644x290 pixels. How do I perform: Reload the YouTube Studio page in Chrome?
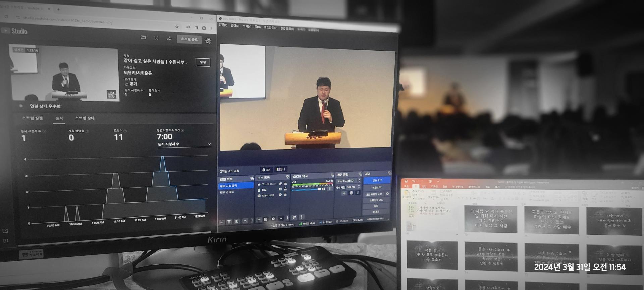point(6,16)
